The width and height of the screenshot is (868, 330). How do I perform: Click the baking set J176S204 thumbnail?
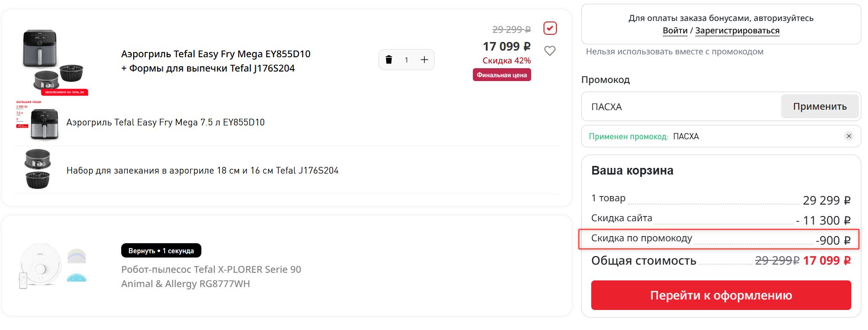click(38, 169)
